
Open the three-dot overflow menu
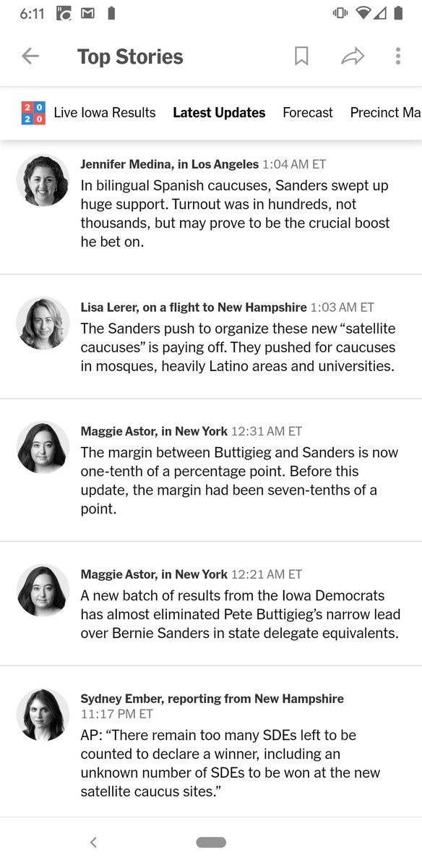(x=397, y=56)
